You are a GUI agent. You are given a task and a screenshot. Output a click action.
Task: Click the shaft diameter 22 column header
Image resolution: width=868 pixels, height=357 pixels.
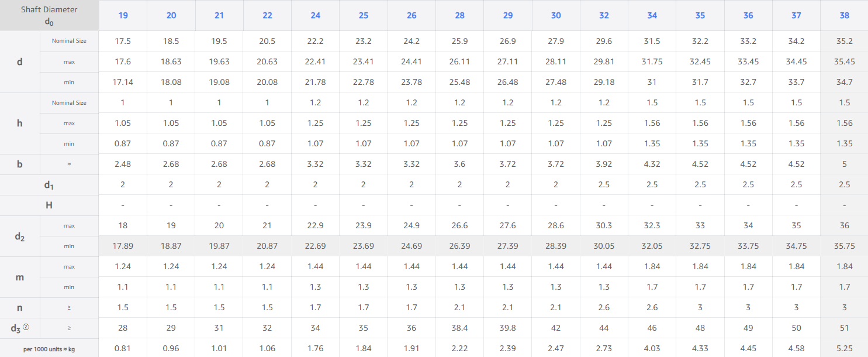coord(267,15)
